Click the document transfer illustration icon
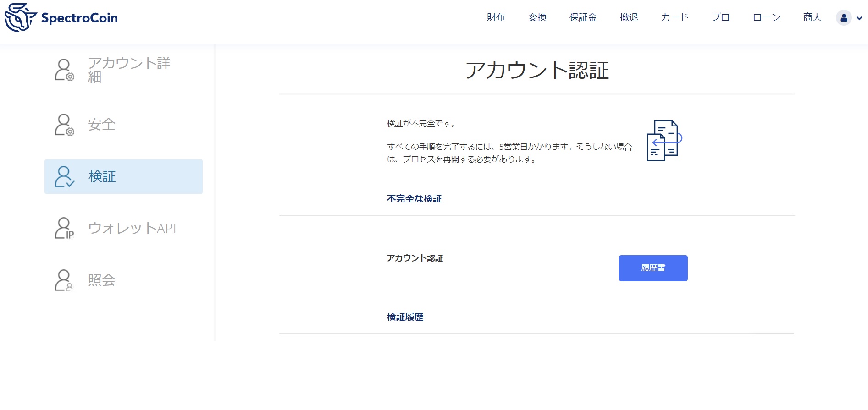The image size is (868, 410). (x=664, y=141)
